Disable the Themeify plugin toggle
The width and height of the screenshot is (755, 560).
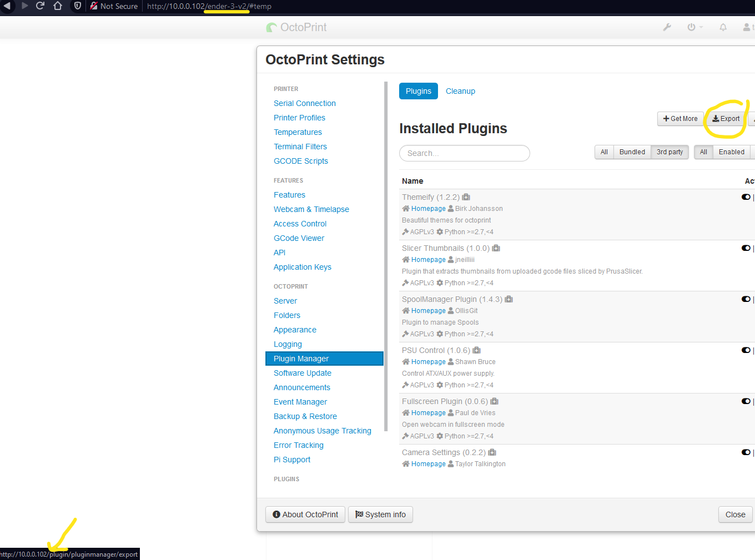click(x=746, y=196)
